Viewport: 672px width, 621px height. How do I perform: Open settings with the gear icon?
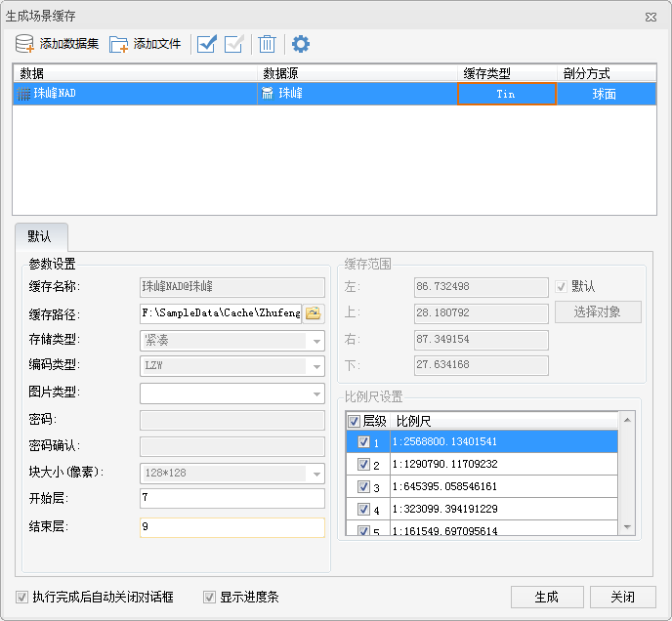pos(301,44)
